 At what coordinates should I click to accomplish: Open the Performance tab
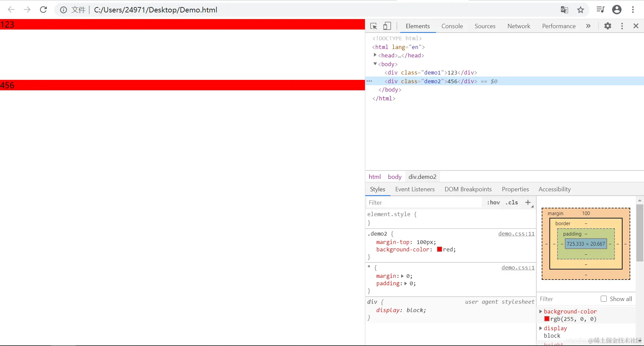click(559, 26)
